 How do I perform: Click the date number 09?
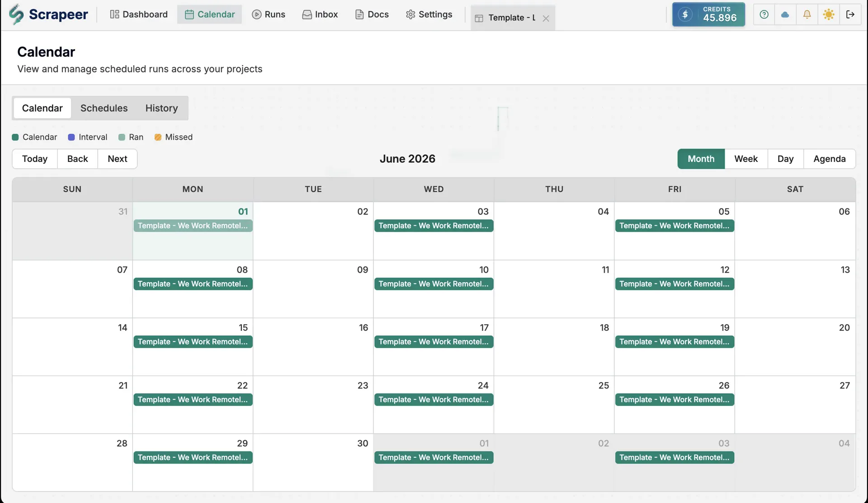point(363,270)
